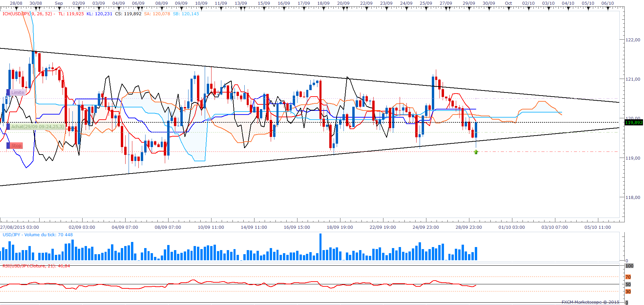
Task: Click the 05/10 11:00 time axis label
Action: pyautogui.click(x=598, y=227)
